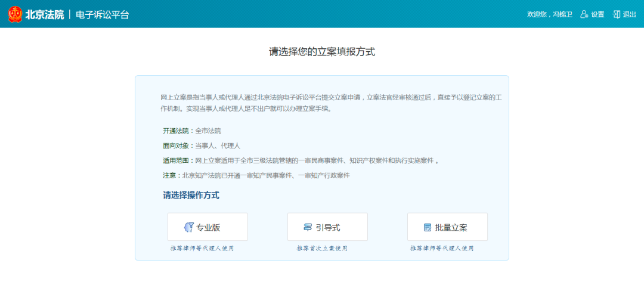Click the 北京法院 title text
The width and height of the screenshot is (644, 282).
[44, 14]
